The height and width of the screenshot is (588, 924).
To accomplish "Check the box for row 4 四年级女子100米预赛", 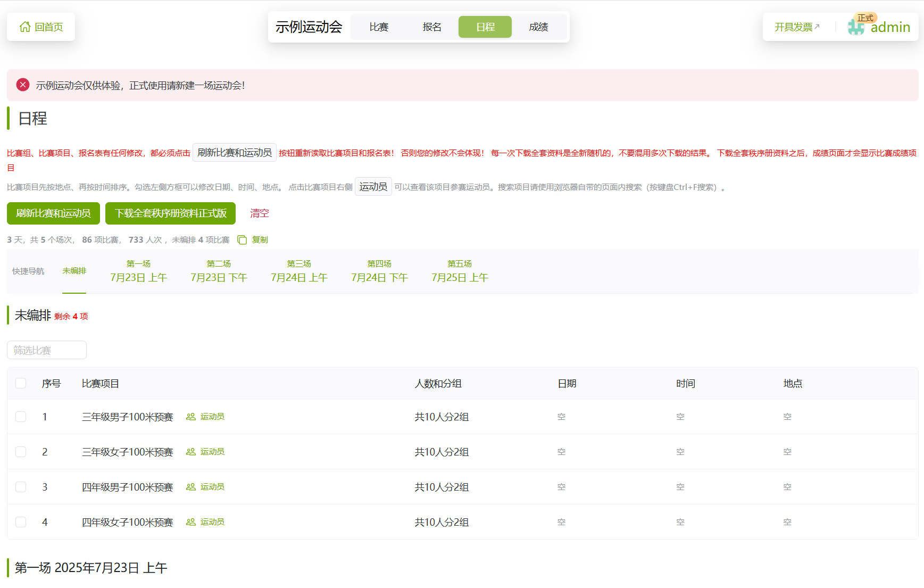I will pyautogui.click(x=21, y=522).
